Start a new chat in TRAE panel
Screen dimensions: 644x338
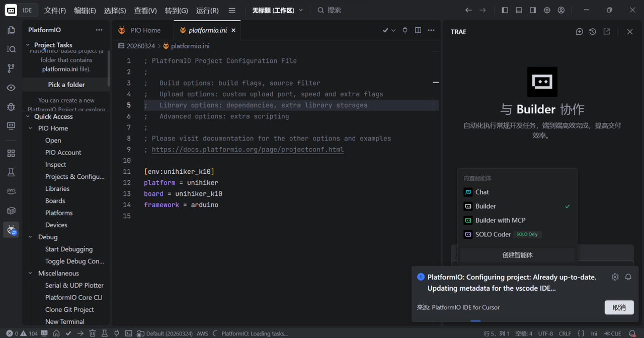[x=580, y=32]
